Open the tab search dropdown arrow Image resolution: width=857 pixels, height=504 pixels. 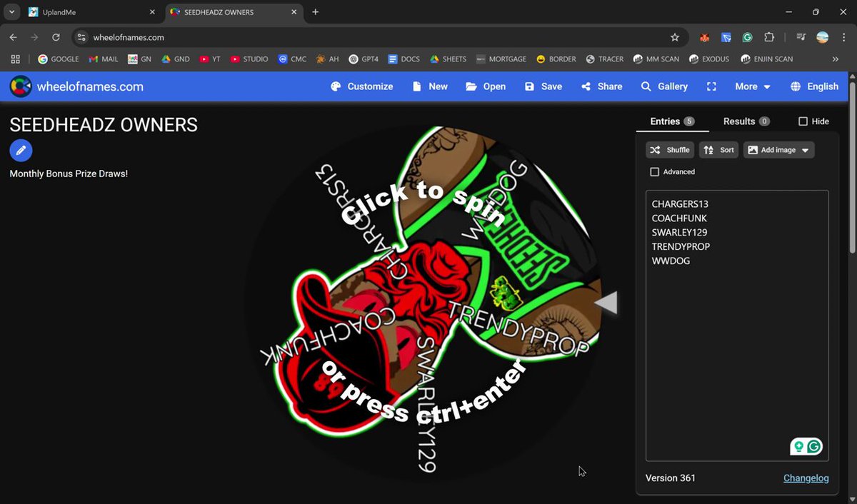pos(11,12)
